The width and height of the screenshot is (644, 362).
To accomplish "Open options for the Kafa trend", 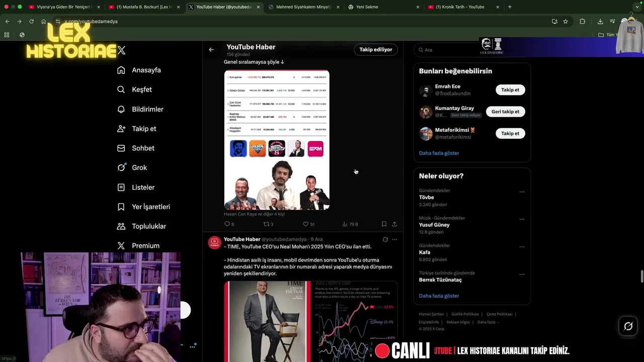I will [x=522, y=247].
